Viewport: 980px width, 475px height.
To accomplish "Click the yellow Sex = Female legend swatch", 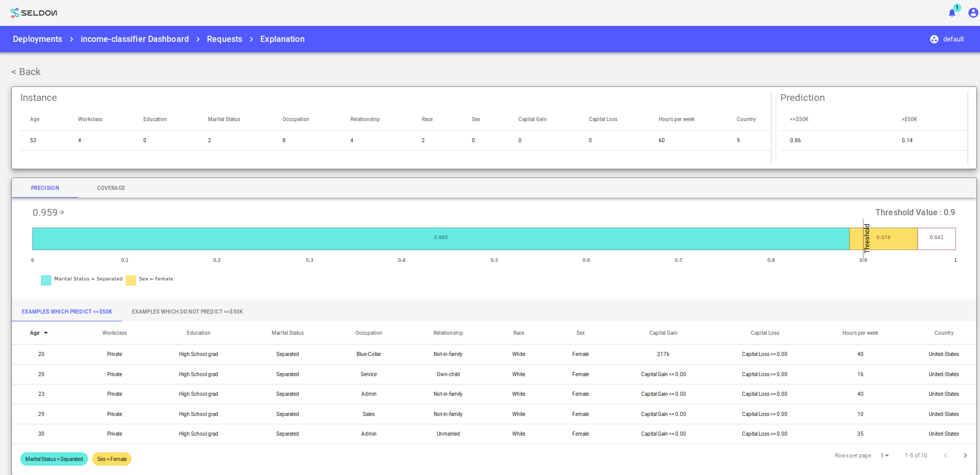I will tap(131, 280).
